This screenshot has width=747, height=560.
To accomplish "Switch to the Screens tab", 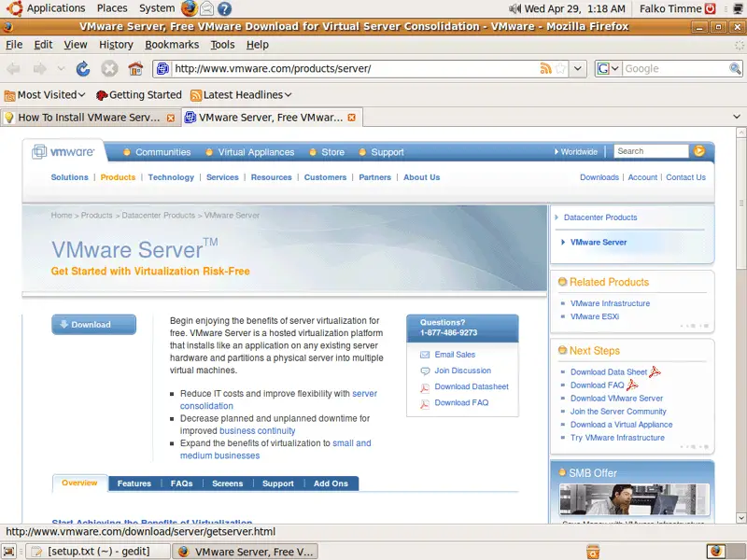I will pos(227,483).
